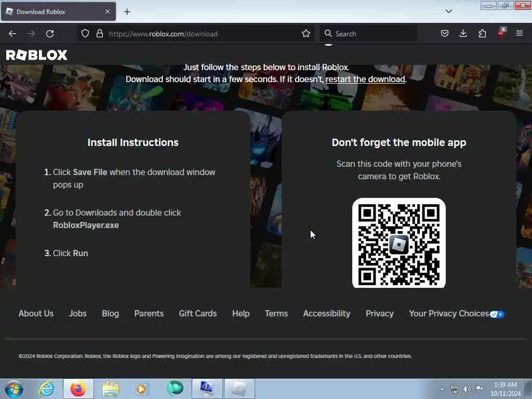The image size is (532, 399).
Task: Go back to the previous page
Action: coord(12,34)
